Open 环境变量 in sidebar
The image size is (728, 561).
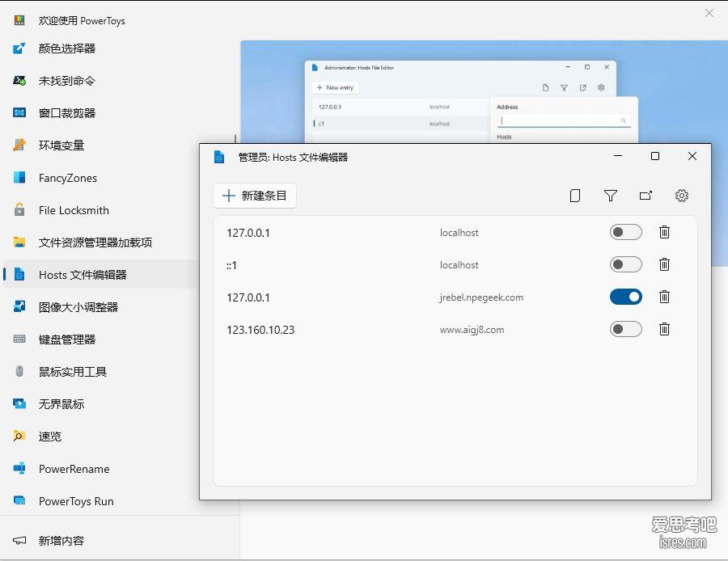pyautogui.click(x=61, y=146)
